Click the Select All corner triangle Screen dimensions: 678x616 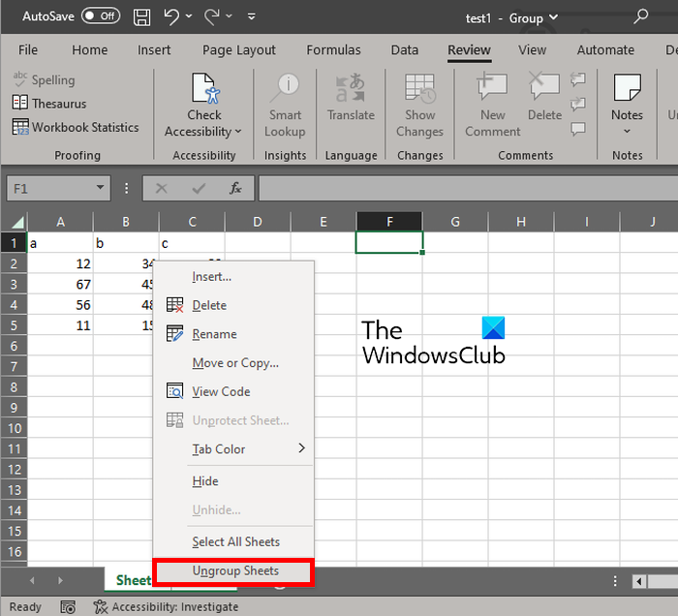(x=16, y=222)
